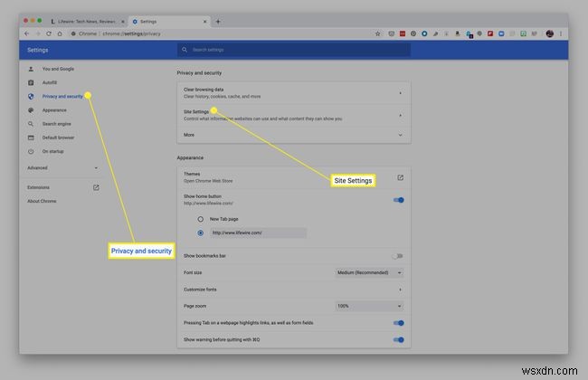Go forward using the browser forward arrow

tap(38, 33)
